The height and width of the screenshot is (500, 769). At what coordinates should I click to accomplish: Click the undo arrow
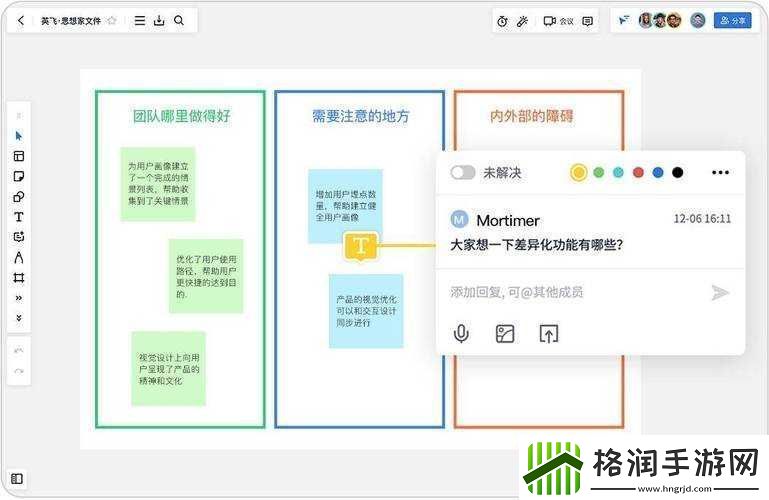pyautogui.click(x=19, y=350)
